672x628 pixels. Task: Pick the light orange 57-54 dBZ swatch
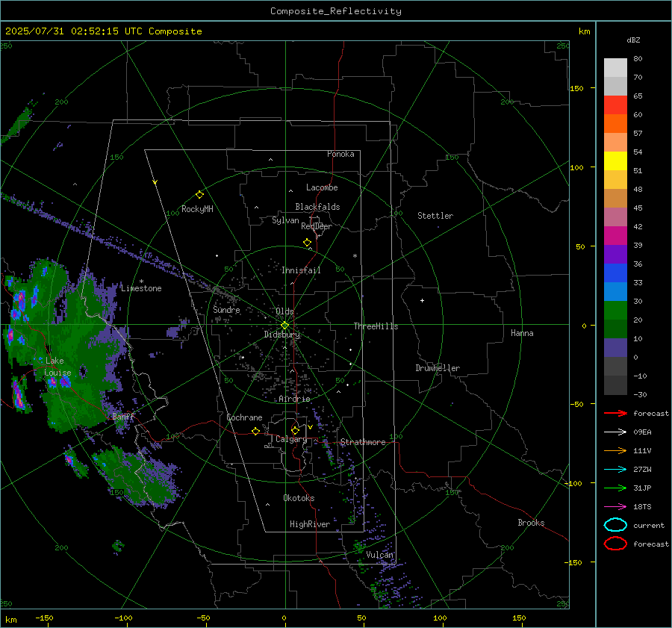(615, 143)
